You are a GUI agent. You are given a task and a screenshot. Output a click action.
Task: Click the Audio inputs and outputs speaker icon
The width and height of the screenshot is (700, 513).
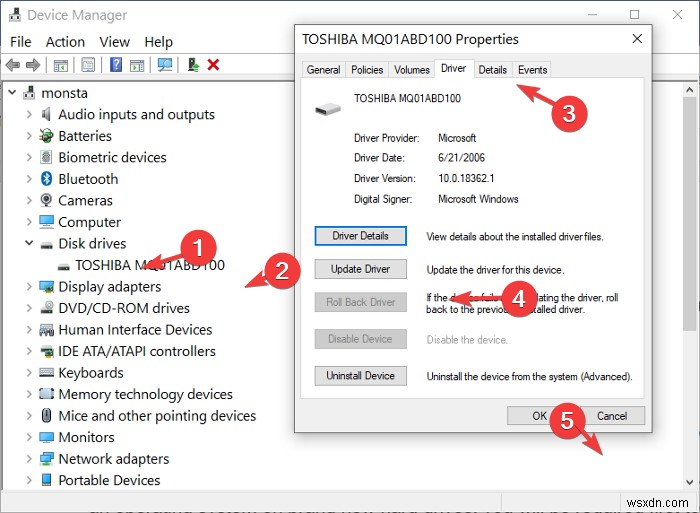point(46,114)
